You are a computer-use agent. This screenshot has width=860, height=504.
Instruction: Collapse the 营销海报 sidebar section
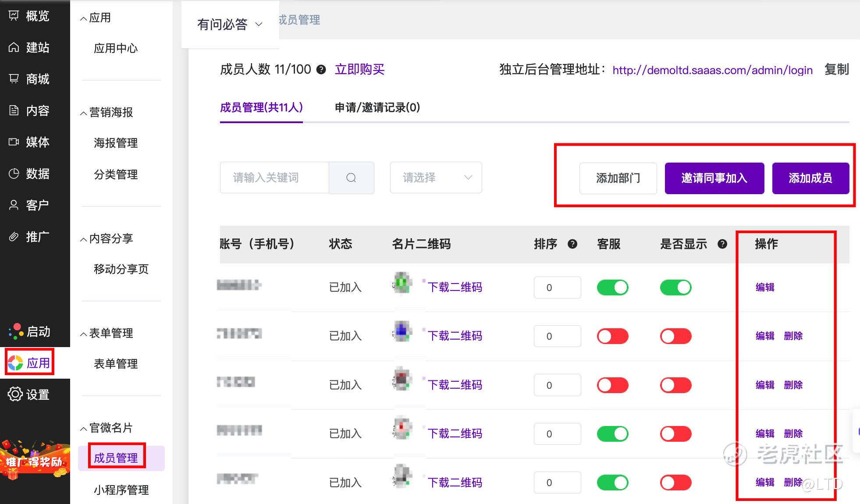[107, 113]
